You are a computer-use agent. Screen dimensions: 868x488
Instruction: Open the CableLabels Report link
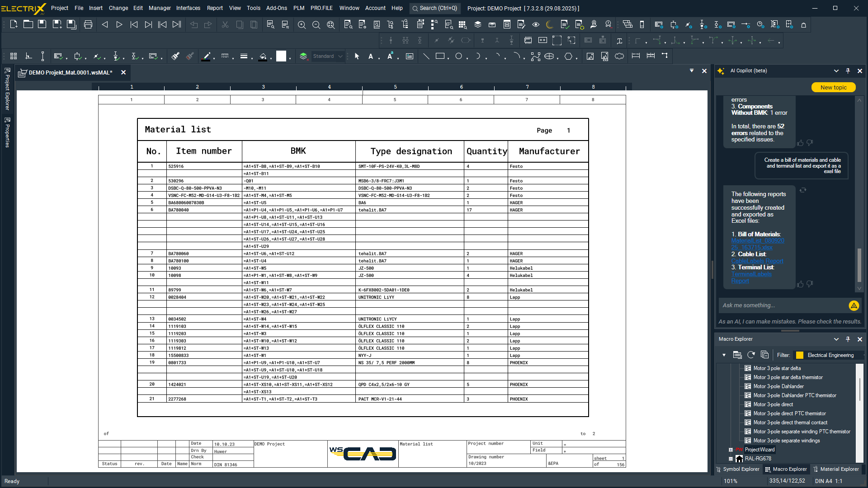(x=757, y=261)
